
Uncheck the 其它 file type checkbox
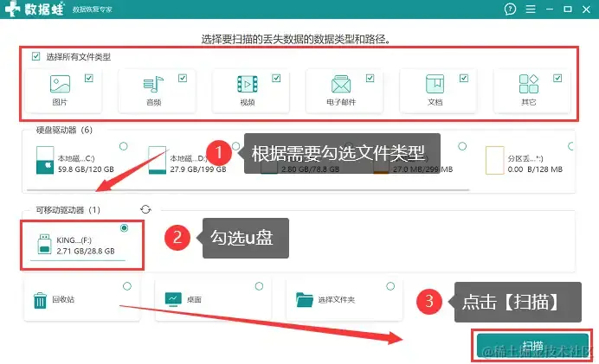coord(557,78)
